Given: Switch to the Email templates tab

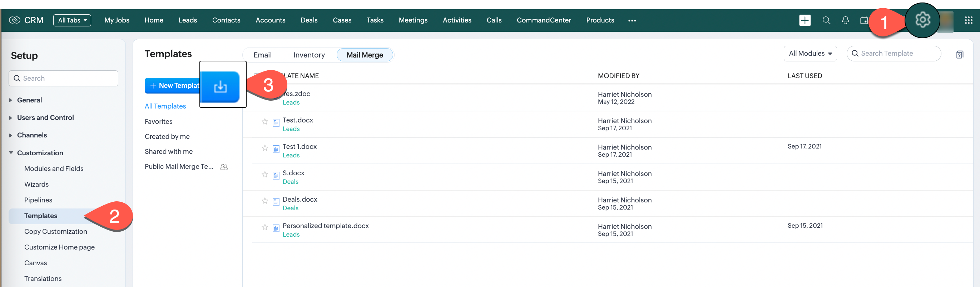Looking at the screenshot, I should [262, 55].
